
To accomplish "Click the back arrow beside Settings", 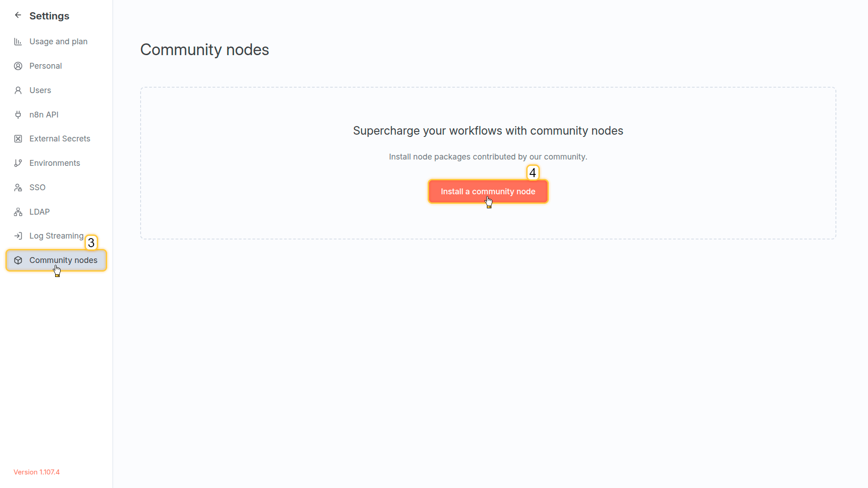I will pyautogui.click(x=18, y=15).
